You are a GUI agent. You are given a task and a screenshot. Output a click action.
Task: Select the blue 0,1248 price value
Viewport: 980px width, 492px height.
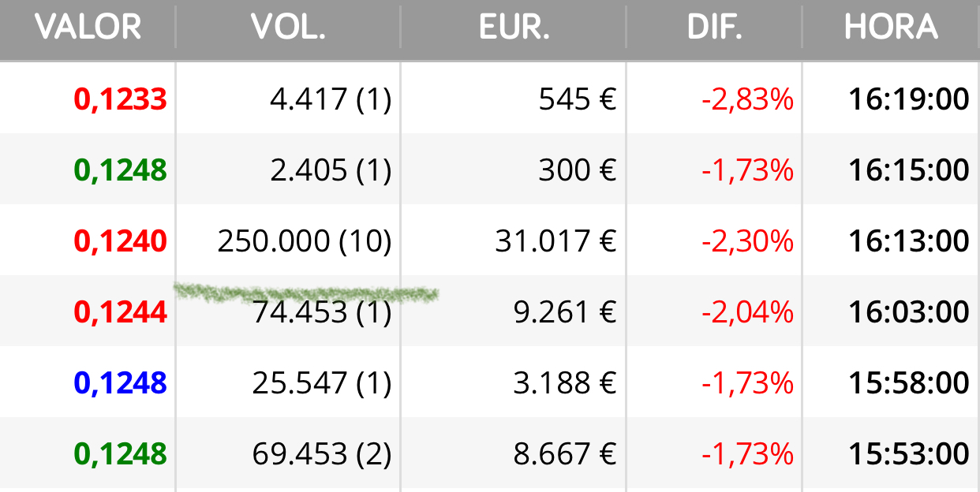[x=121, y=383]
